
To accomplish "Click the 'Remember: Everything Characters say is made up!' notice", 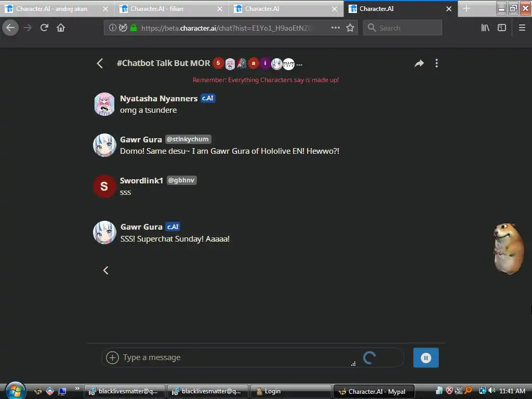I will click(265, 79).
